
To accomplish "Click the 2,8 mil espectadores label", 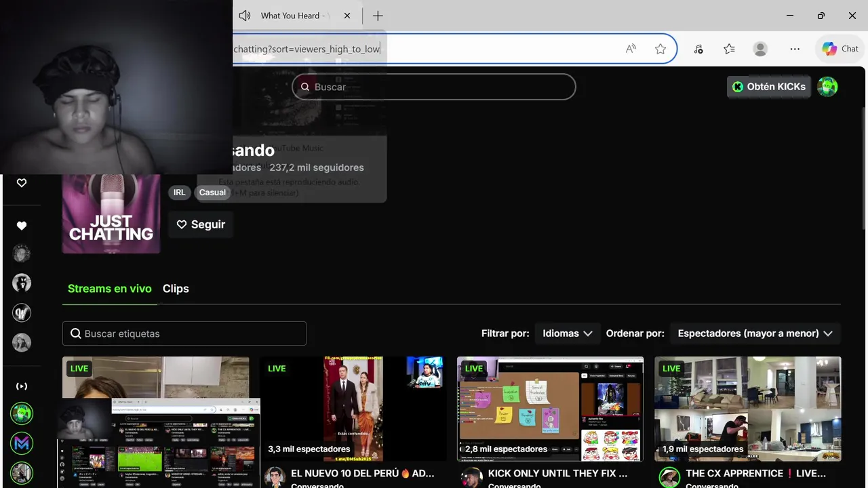I will coord(506,449).
